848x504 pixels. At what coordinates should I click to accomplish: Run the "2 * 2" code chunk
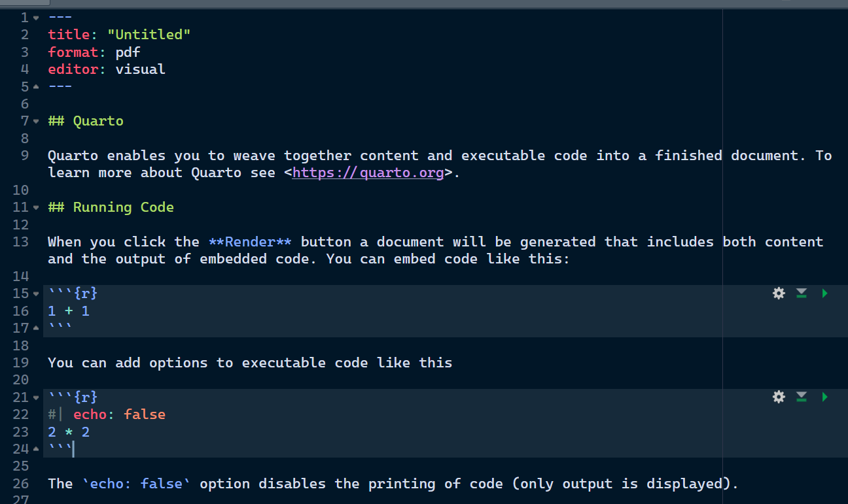[x=824, y=397]
